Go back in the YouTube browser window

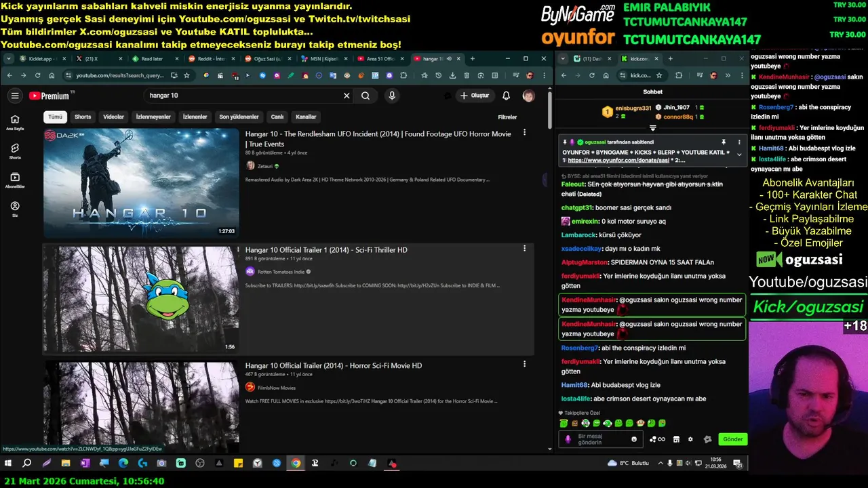click(x=9, y=75)
